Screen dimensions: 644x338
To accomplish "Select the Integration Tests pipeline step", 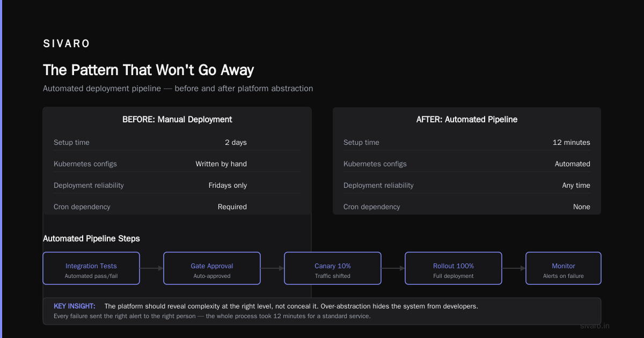I will click(x=91, y=268).
